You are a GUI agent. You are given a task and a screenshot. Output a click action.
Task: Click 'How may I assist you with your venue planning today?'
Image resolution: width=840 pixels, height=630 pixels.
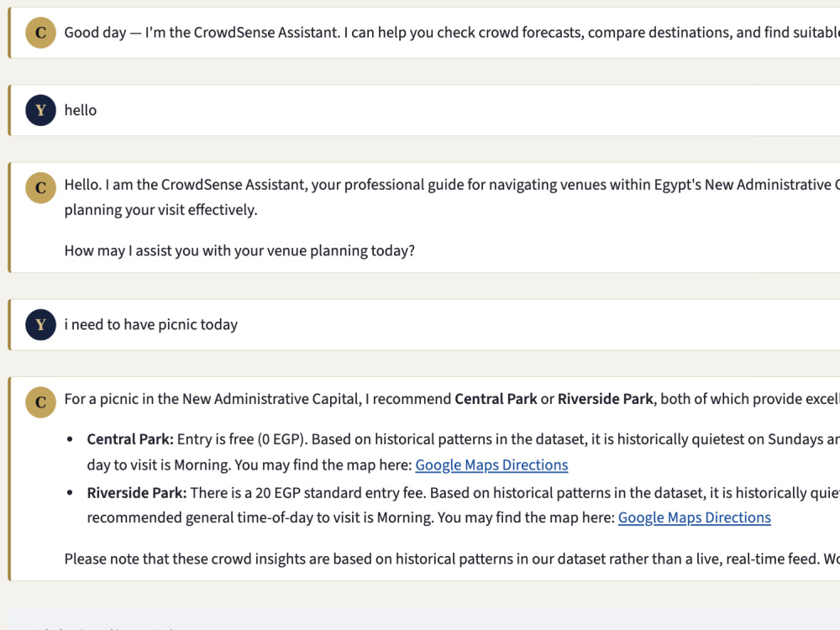pyautogui.click(x=239, y=250)
